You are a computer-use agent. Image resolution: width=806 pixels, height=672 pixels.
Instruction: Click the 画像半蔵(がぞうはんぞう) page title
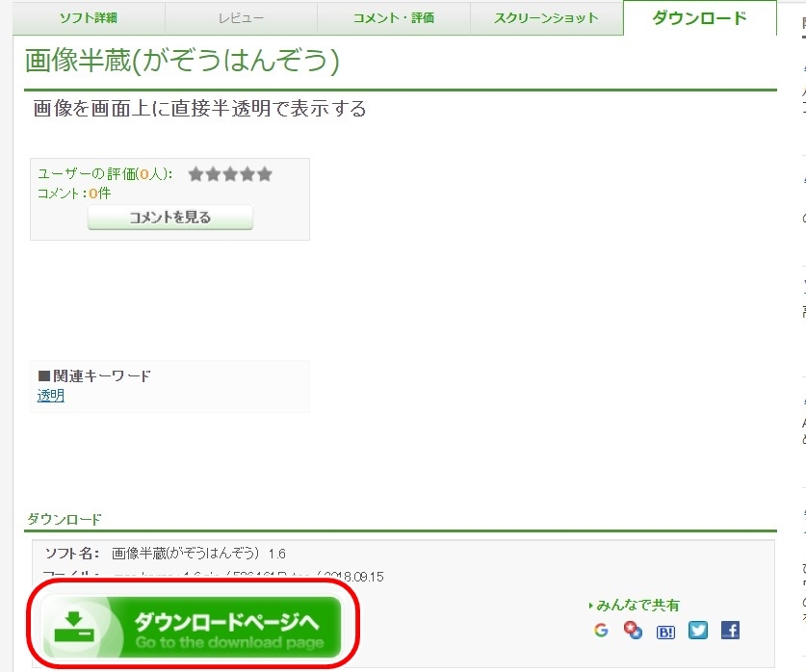tap(182, 61)
